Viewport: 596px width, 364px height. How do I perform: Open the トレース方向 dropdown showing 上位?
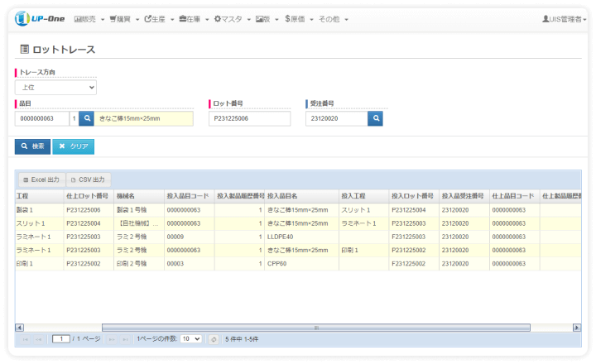click(55, 87)
